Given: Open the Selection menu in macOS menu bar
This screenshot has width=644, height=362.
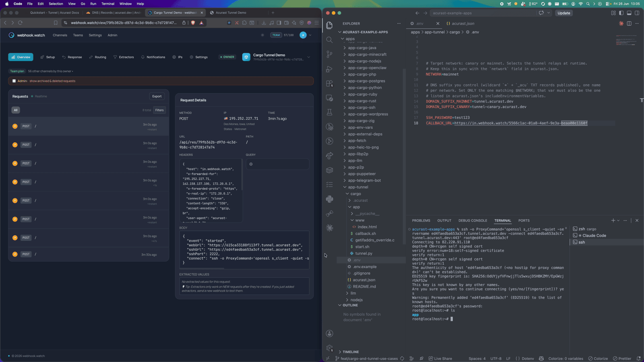Looking at the screenshot, I should pyautogui.click(x=56, y=4).
